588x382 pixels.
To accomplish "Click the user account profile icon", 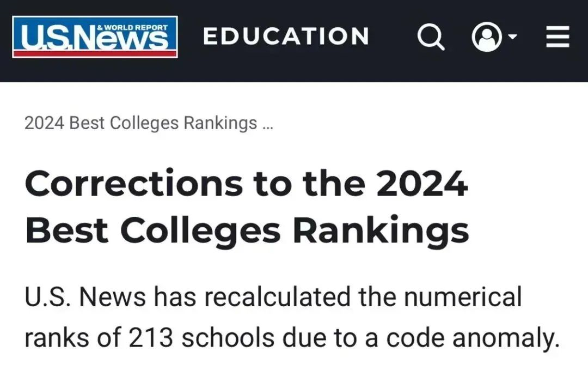I will point(486,37).
